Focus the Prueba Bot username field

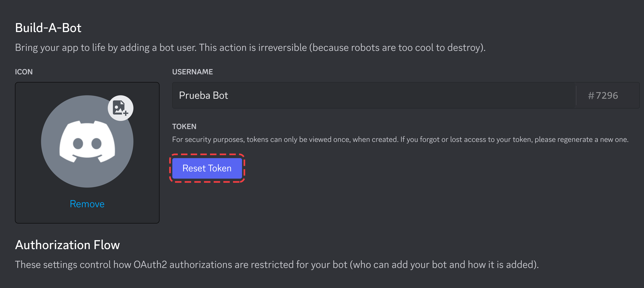coord(374,95)
